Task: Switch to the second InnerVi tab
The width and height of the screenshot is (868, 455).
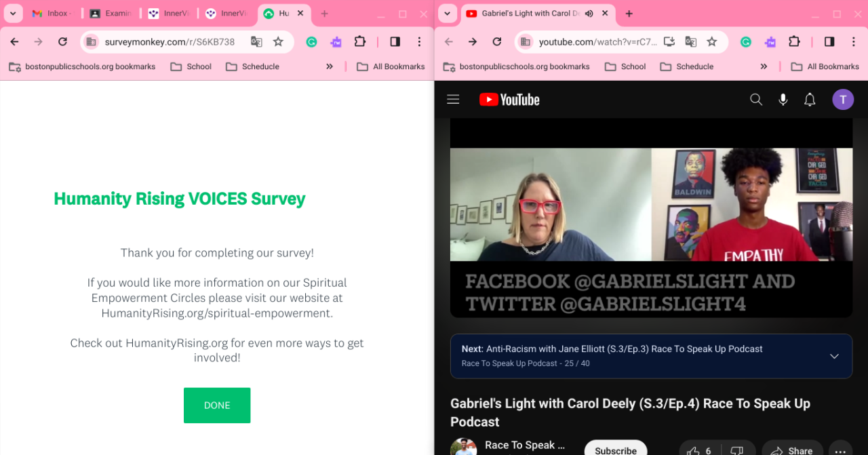Action: [226, 14]
